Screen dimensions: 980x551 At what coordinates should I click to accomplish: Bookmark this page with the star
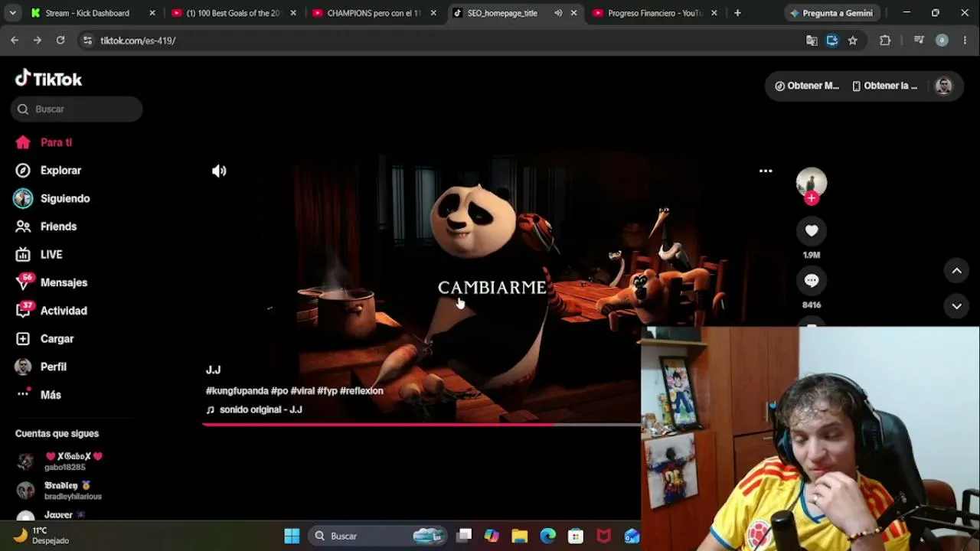tap(853, 41)
